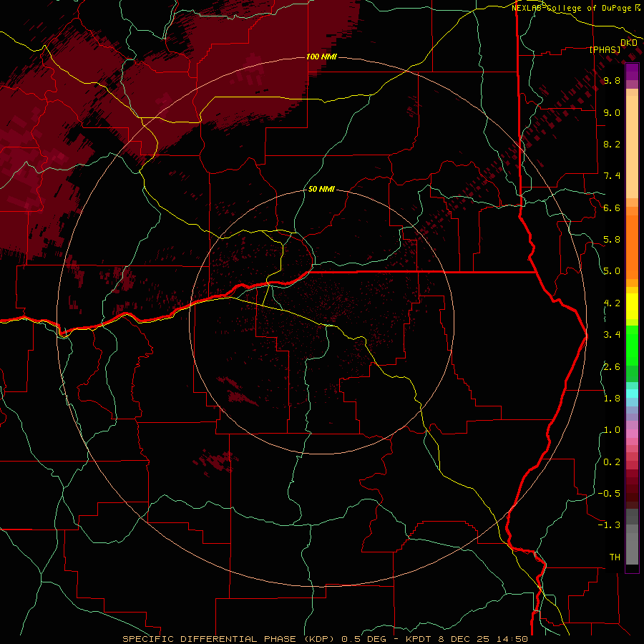Click the 5.8 value on the scale
The height and width of the screenshot is (644, 644).
(612, 240)
